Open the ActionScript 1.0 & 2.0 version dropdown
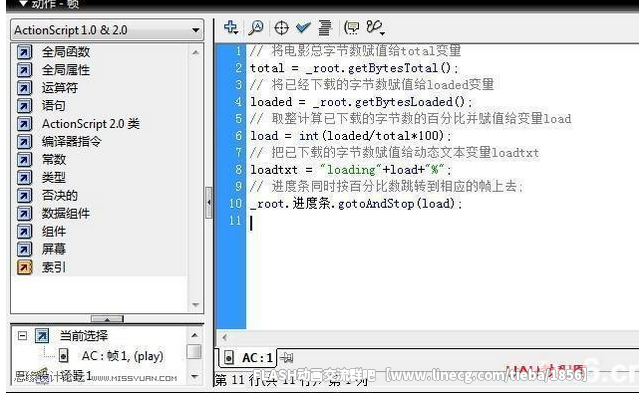 point(107,30)
